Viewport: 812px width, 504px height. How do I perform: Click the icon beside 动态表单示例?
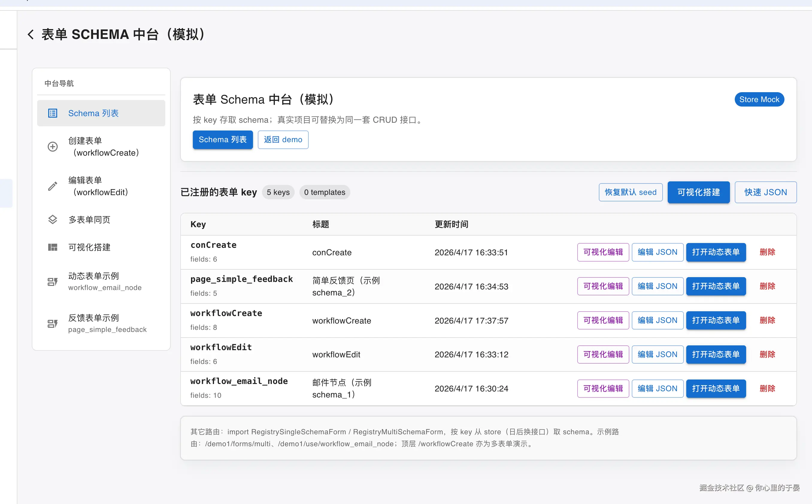53,282
